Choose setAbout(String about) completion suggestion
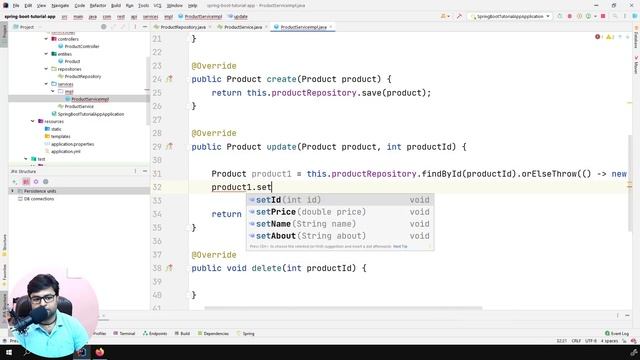This screenshot has width=640, height=360. coord(340,236)
